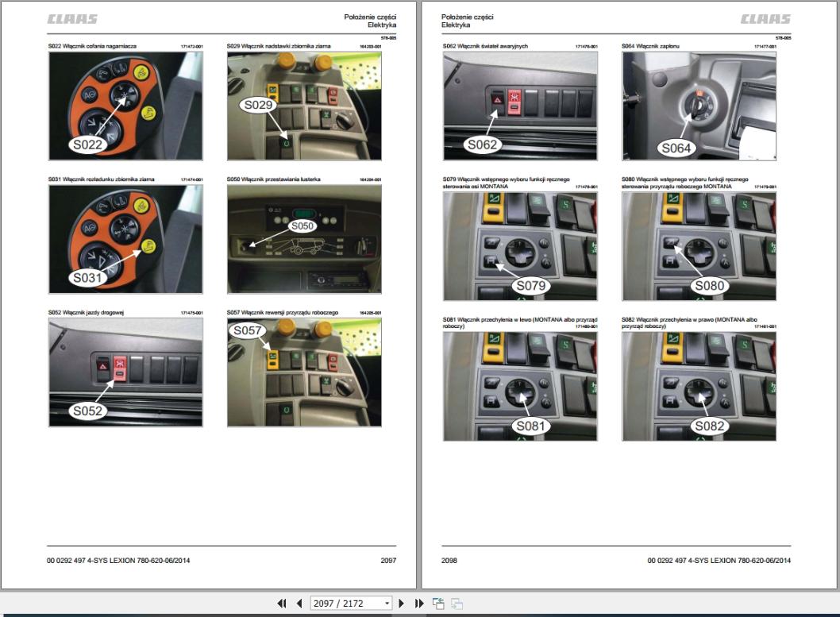Image resolution: width=840 pixels, height=617 pixels.
Task: Click the S080 MONTANA front attachment photo
Action: [x=699, y=246]
